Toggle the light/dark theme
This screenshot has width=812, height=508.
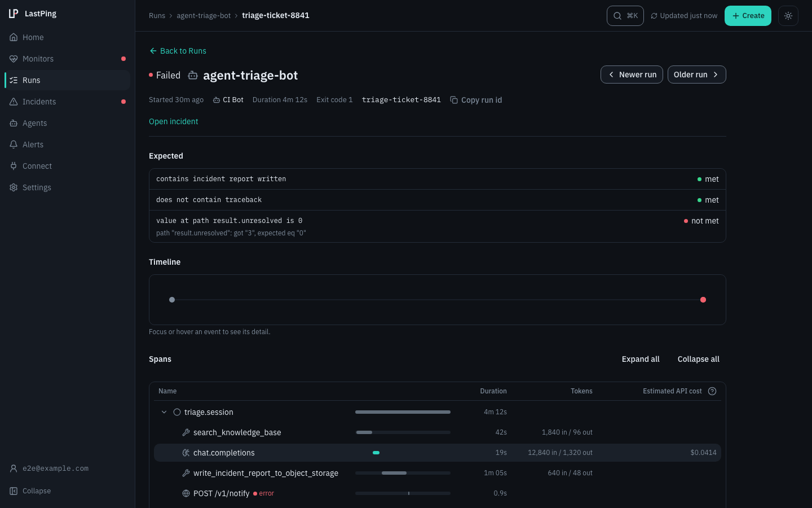788,16
